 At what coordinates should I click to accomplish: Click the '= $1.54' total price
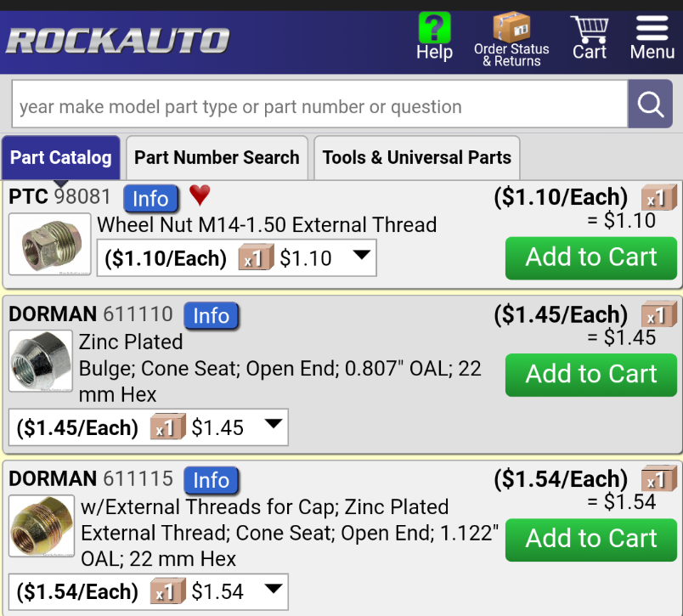(x=622, y=502)
